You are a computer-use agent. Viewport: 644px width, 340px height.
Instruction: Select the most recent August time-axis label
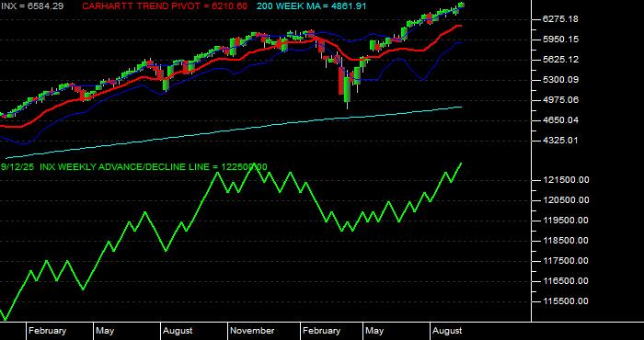pos(447,331)
